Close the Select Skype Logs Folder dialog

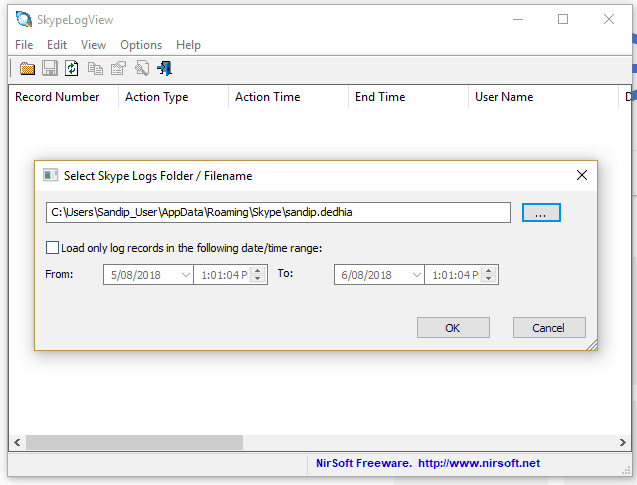(582, 175)
